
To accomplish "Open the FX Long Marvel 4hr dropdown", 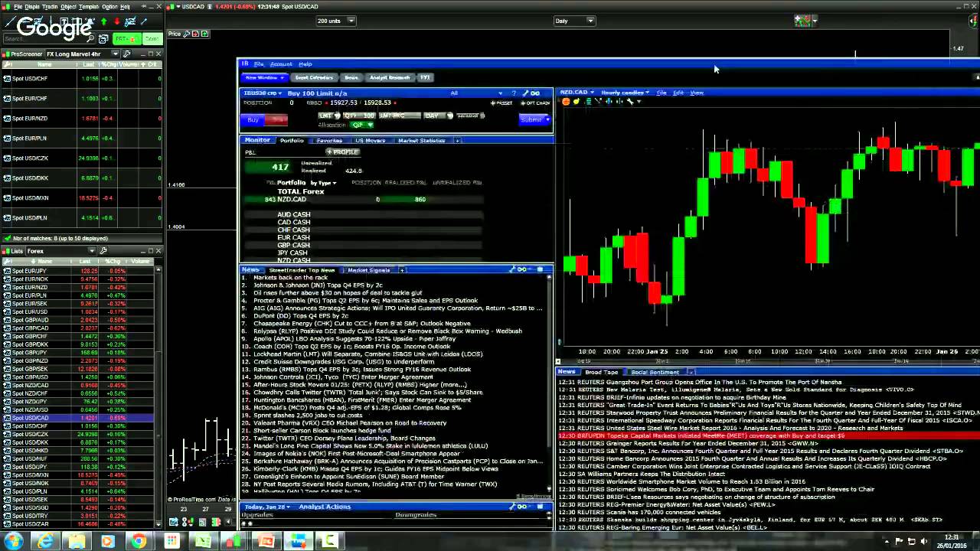I will coord(115,54).
